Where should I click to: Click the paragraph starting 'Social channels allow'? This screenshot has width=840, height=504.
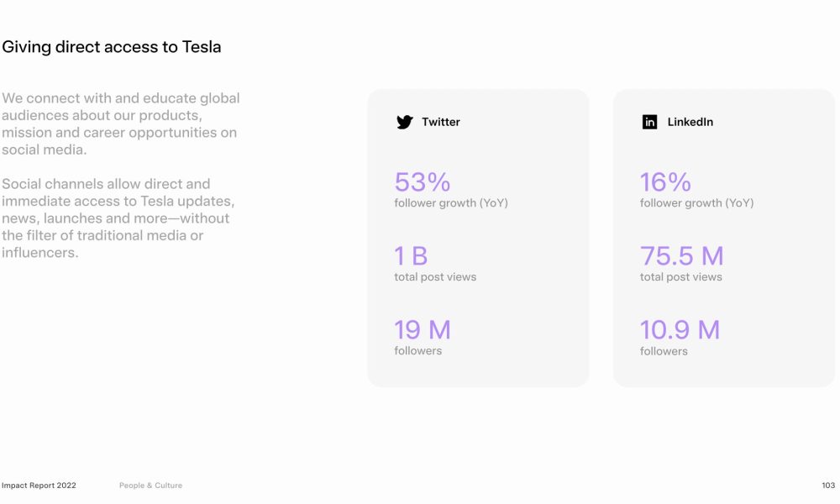tap(118, 218)
